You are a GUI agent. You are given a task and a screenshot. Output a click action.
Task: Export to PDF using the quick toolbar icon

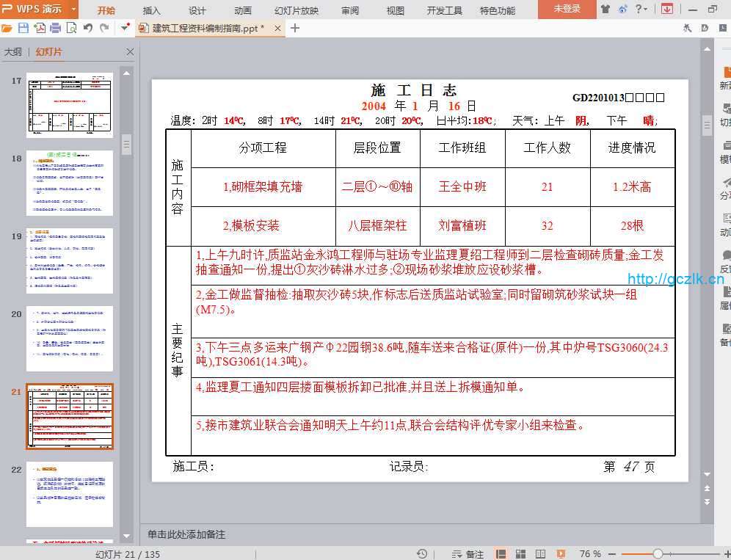tap(40, 28)
